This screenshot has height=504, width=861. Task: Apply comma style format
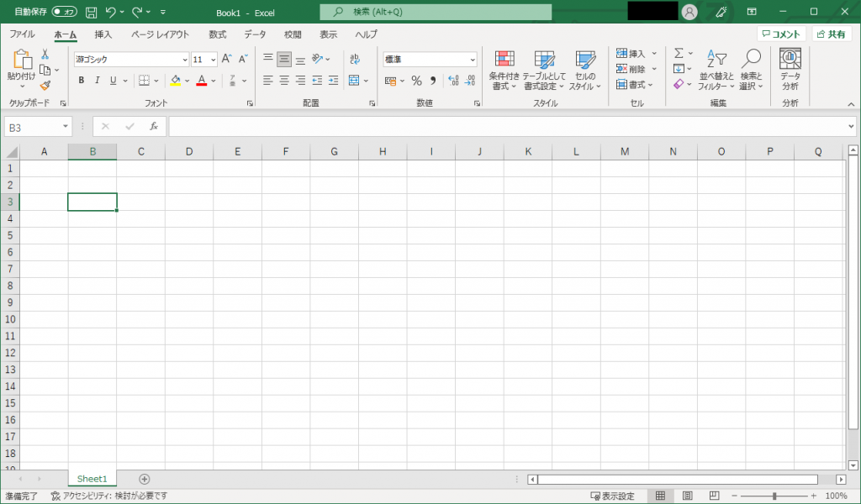pyautogui.click(x=433, y=81)
